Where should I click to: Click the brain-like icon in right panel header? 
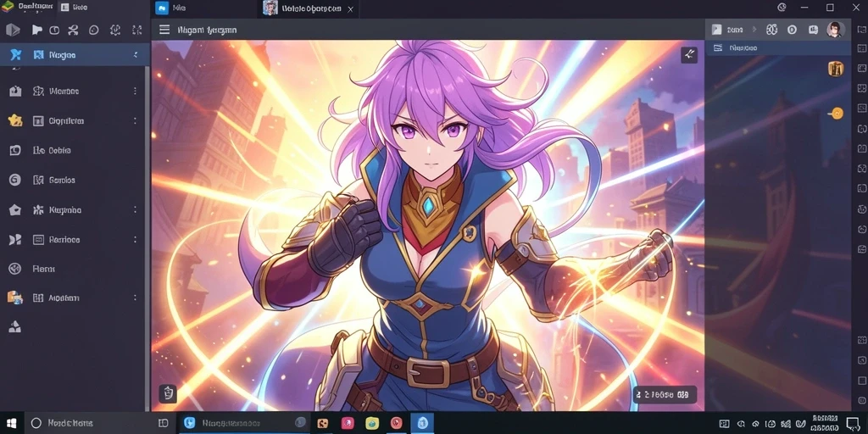click(x=771, y=30)
